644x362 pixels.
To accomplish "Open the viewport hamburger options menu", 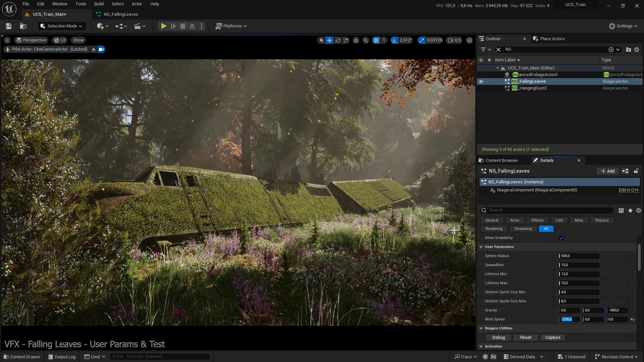I will click(x=7, y=40).
